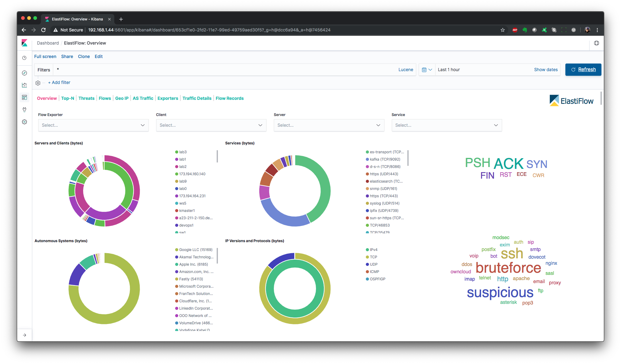Click the Add filter link
The width and height of the screenshot is (621, 364).
point(59,82)
